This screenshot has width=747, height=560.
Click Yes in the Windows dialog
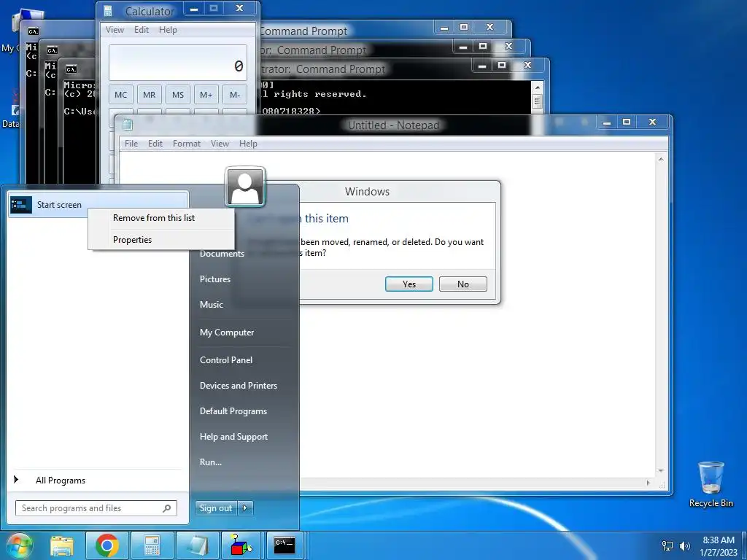pos(409,284)
